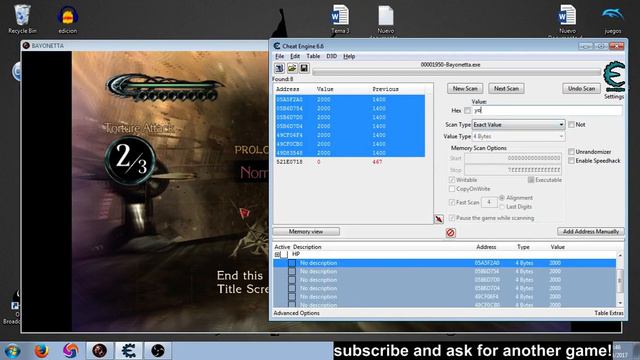Screen dimensions: 640x360
Task: Click the Value input field
Action: coord(547,111)
